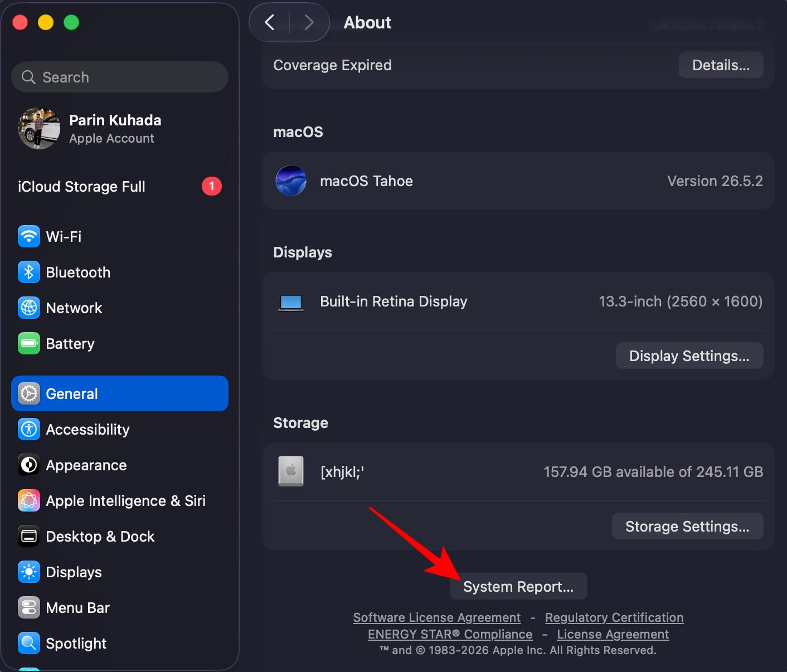Click the Desktop & Dock icon
The image size is (787, 672).
click(29, 536)
